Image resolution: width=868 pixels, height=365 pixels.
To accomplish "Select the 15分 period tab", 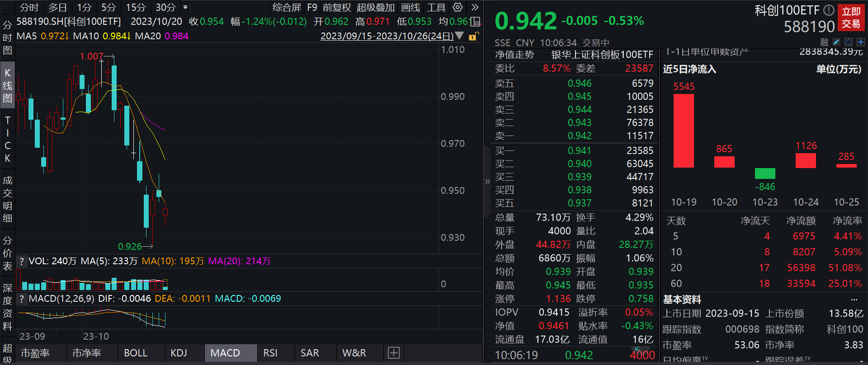I will (x=136, y=7).
